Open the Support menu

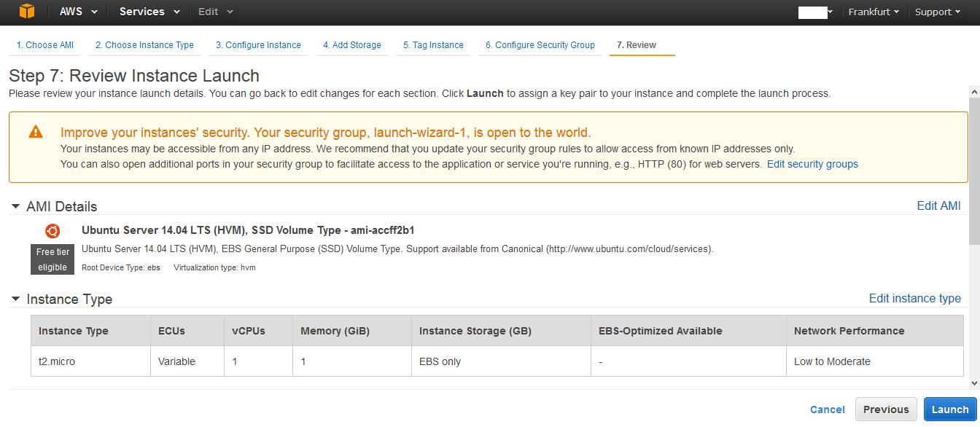tap(937, 12)
